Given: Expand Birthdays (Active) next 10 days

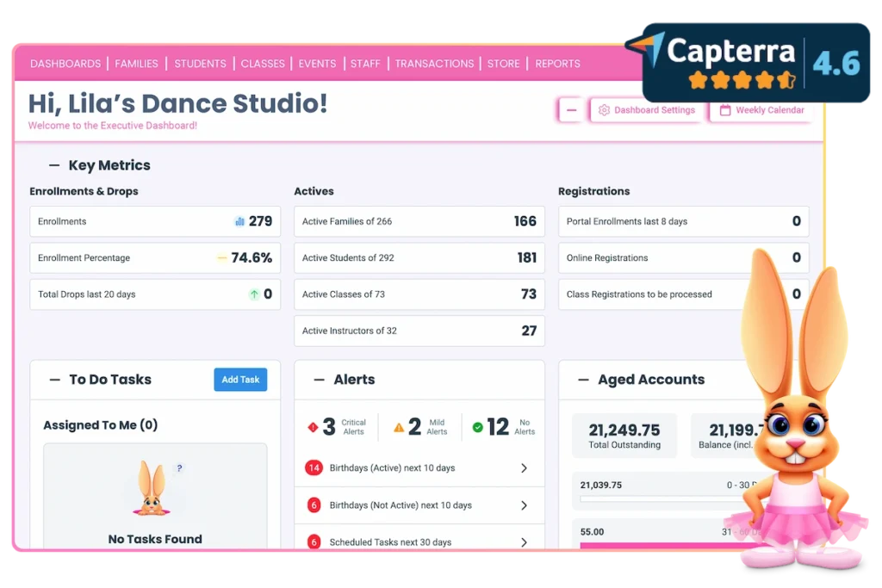Looking at the screenshot, I should (525, 468).
